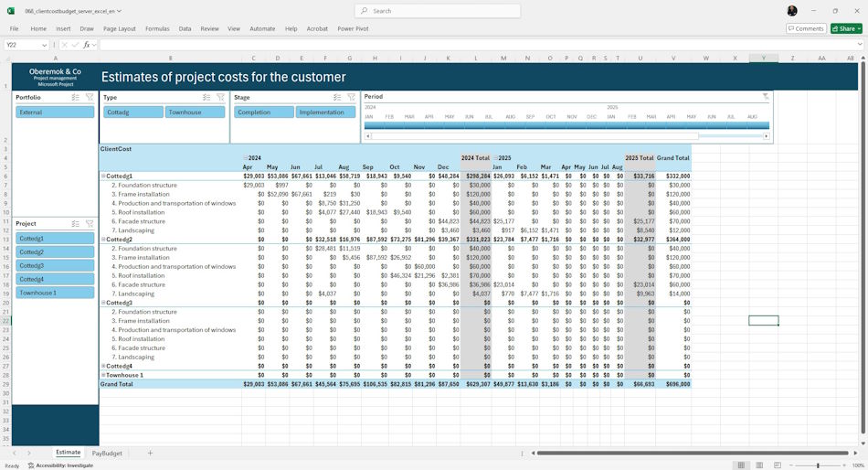Open the Comments pane
868x470 pixels.
click(x=806, y=29)
